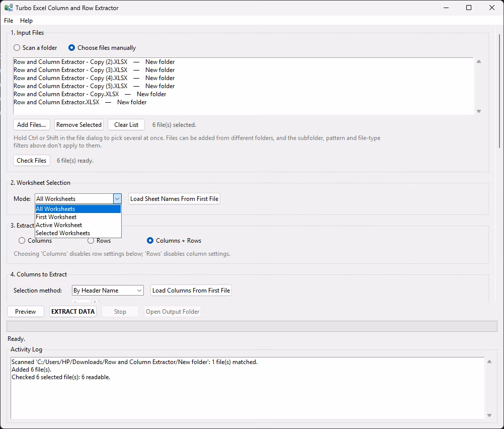
Task: Click Load Sheet Names From First File
Action: pyautogui.click(x=174, y=199)
